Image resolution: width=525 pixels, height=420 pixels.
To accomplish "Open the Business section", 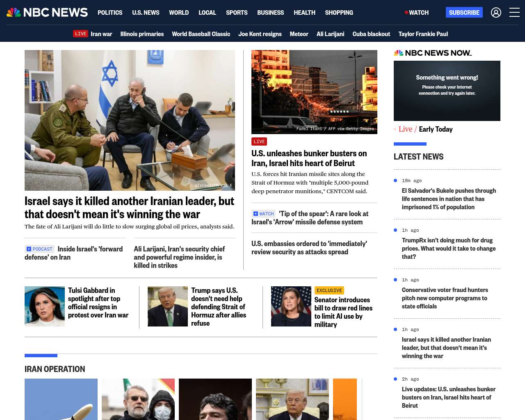I will 270,13.
